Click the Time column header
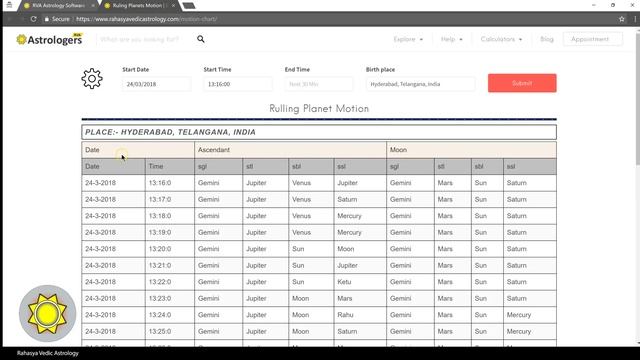The width and height of the screenshot is (640, 360). pos(170,167)
